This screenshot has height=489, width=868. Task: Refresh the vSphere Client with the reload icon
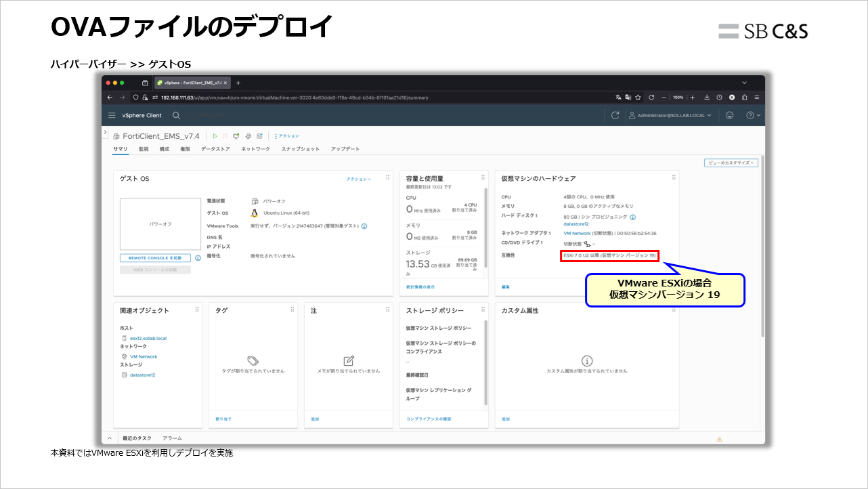click(x=615, y=115)
